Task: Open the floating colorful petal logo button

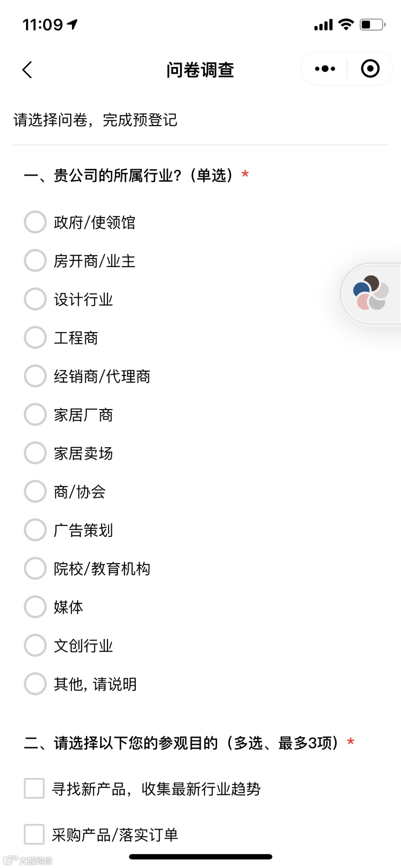Action: [x=371, y=292]
